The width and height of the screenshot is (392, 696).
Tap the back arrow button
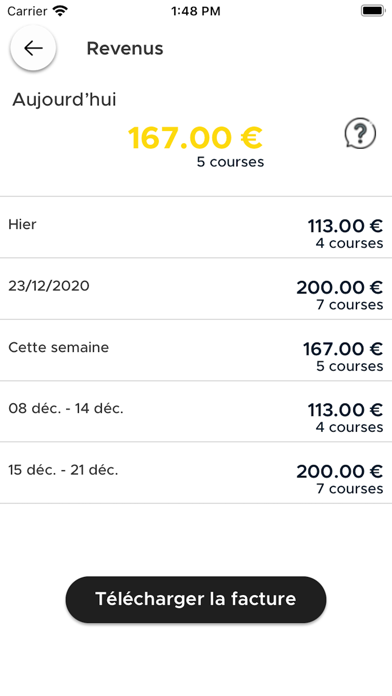pyautogui.click(x=33, y=48)
